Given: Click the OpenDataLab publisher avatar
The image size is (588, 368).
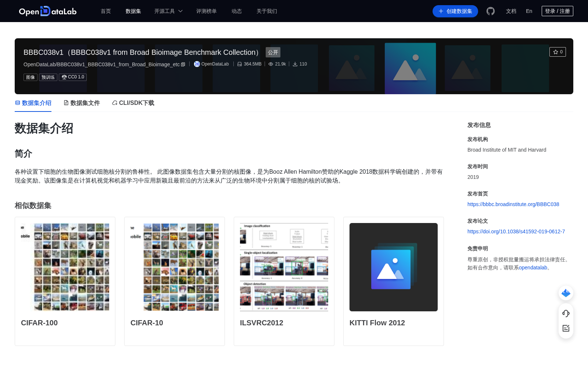Looking at the screenshot, I should click(x=197, y=64).
